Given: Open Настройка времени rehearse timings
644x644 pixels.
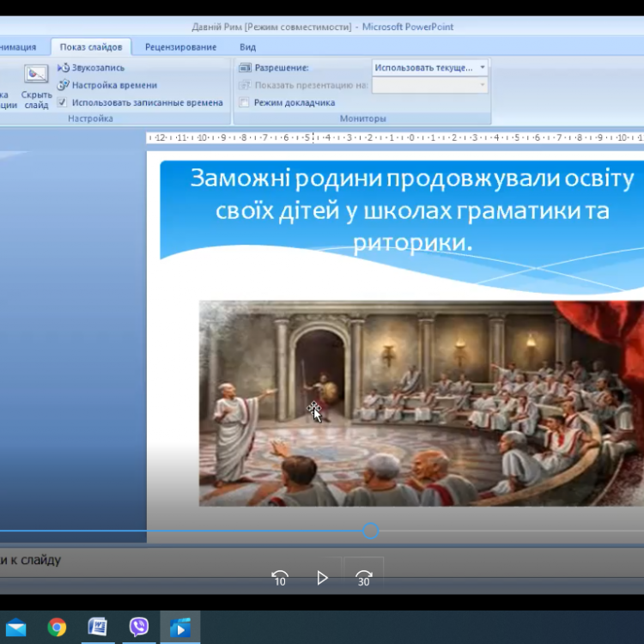Looking at the screenshot, I should 107,85.
